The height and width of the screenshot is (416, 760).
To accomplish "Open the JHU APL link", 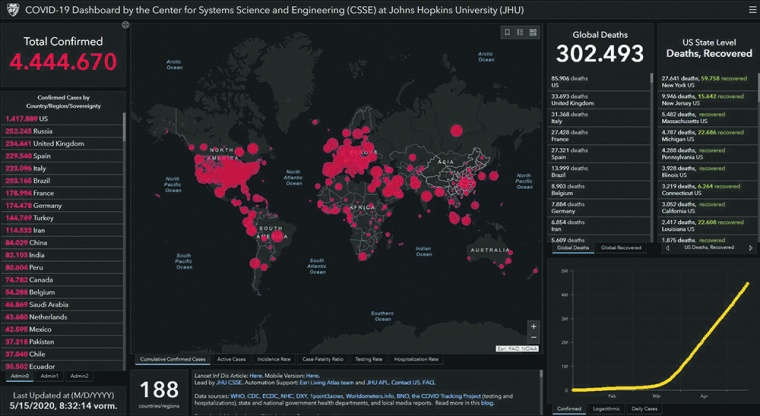I will (x=376, y=383).
